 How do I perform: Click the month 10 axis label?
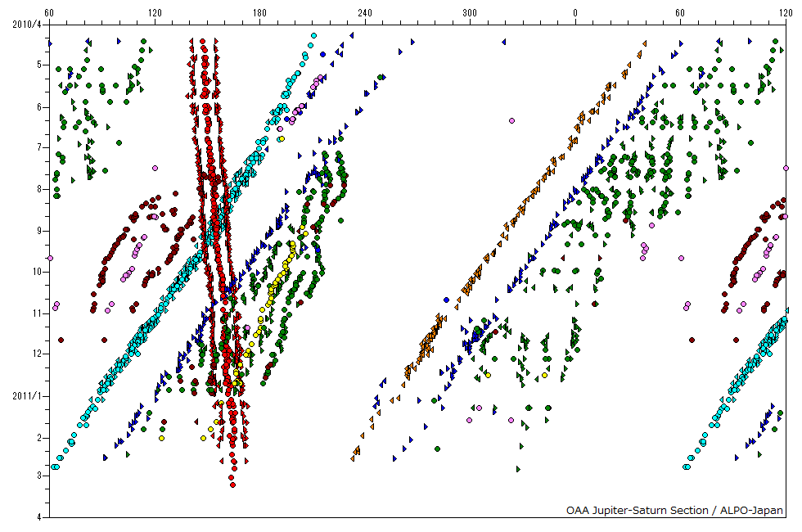tap(38, 272)
